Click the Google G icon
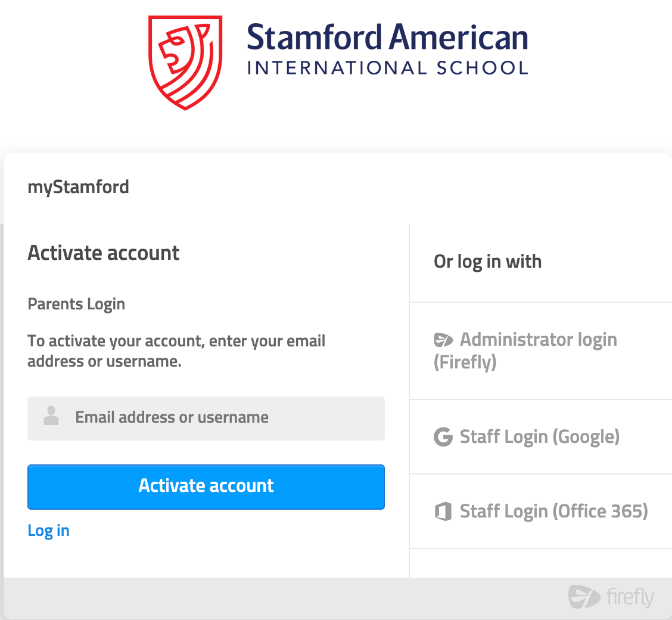 coord(443,437)
